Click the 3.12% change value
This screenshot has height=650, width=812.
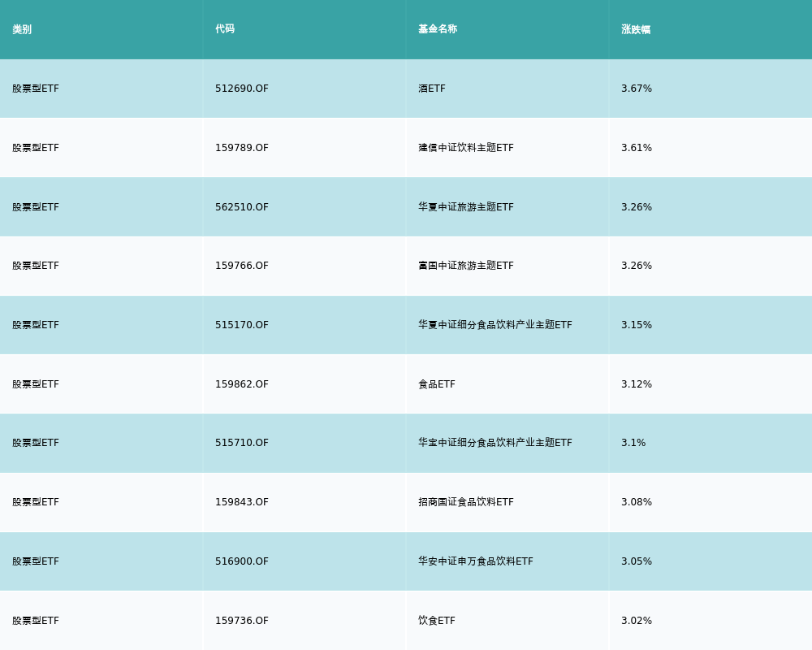637,384
